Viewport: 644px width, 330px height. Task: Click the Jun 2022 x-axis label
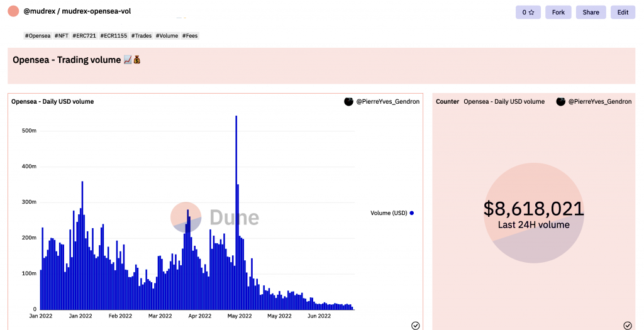coord(319,316)
